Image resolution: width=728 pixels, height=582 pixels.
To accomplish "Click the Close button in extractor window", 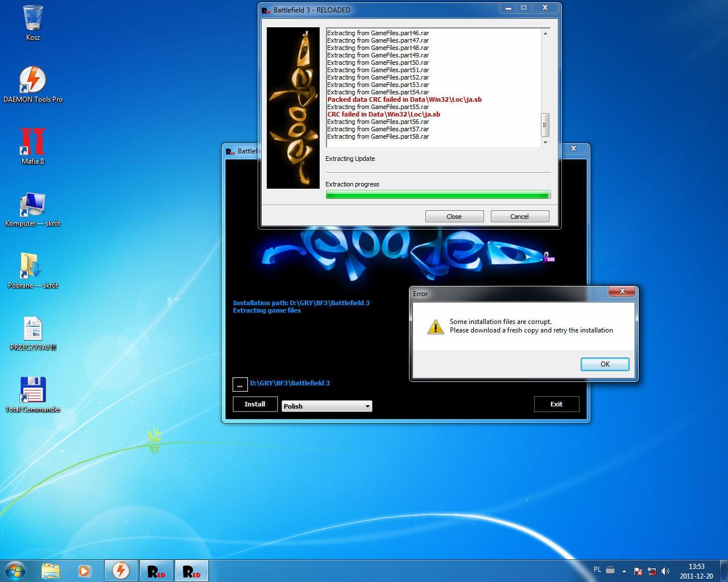I will point(454,217).
